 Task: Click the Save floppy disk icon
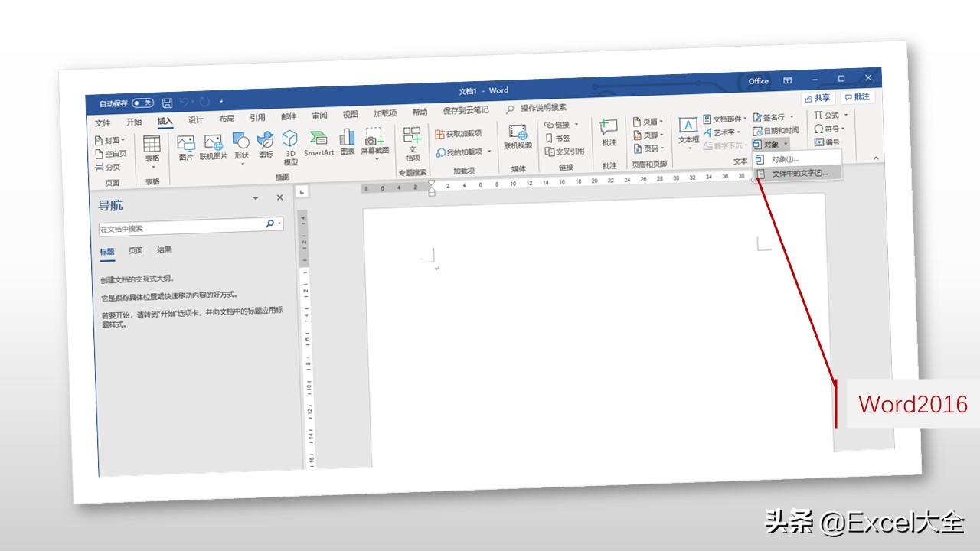(167, 103)
